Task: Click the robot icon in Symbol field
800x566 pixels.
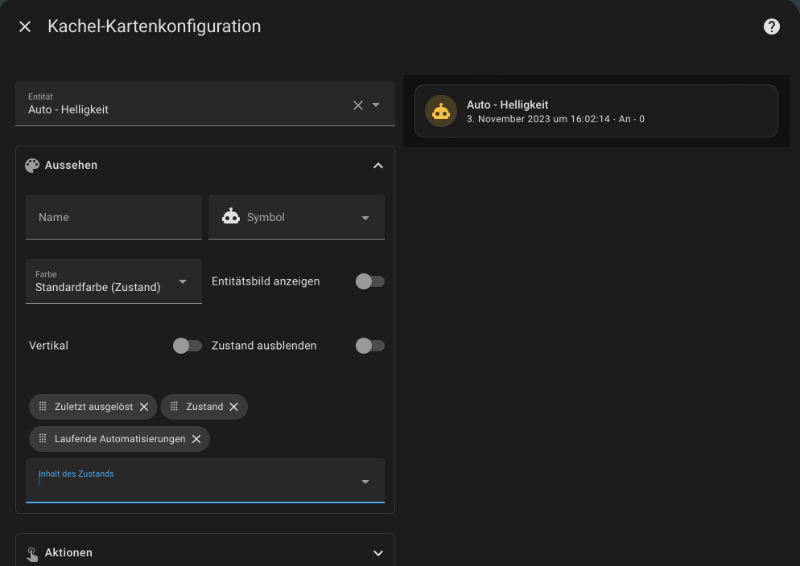Action: tap(231, 217)
